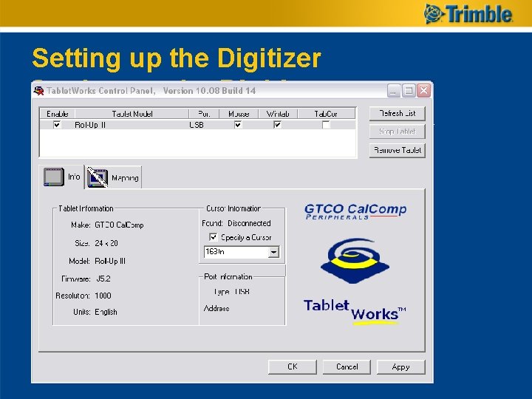Click the Mapping tab monitor icon
Image resolution: width=532 pixels, height=399 pixels.
point(98,177)
